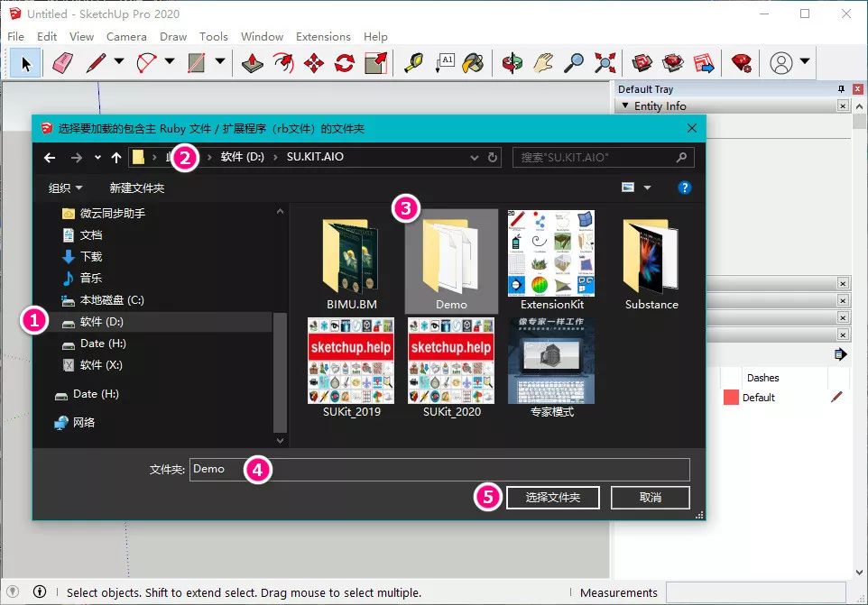Pick the Scale tool

tap(376, 63)
